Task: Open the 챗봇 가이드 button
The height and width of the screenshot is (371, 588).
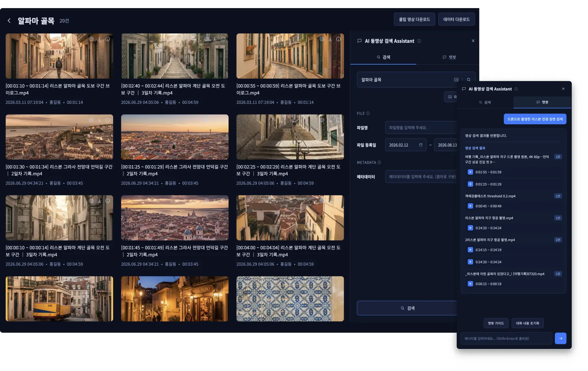Action: [x=496, y=323]
